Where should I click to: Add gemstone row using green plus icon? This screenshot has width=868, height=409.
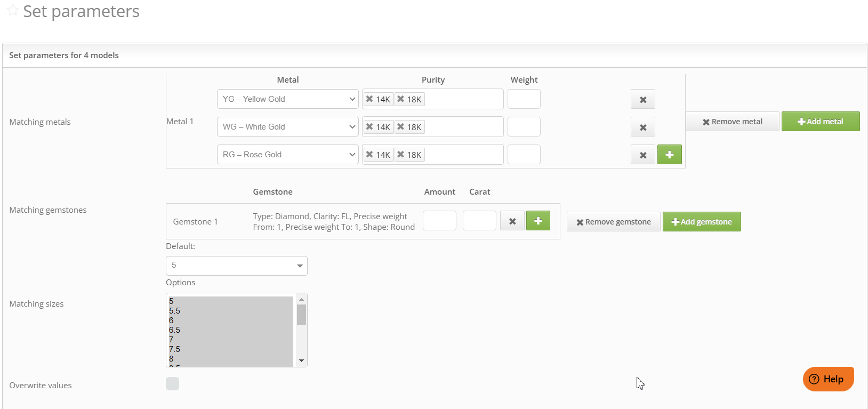coord(539,221)
